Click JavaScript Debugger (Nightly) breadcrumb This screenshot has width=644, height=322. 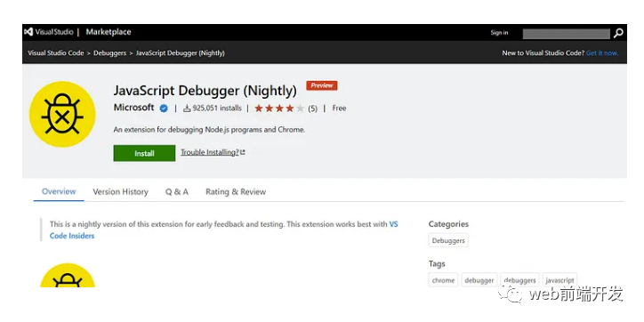point(181,53)
